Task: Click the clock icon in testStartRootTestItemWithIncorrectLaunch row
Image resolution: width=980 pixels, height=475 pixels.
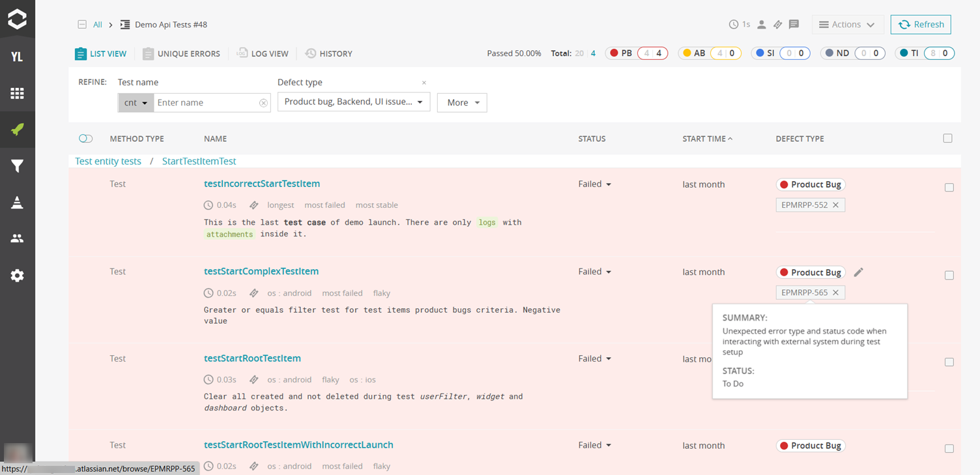Action: point(209,467)
